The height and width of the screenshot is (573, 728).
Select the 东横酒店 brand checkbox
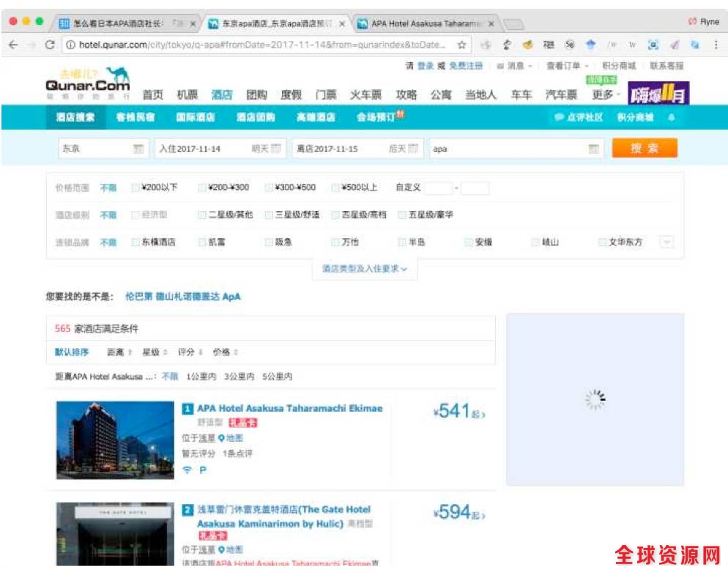(135, 243)
